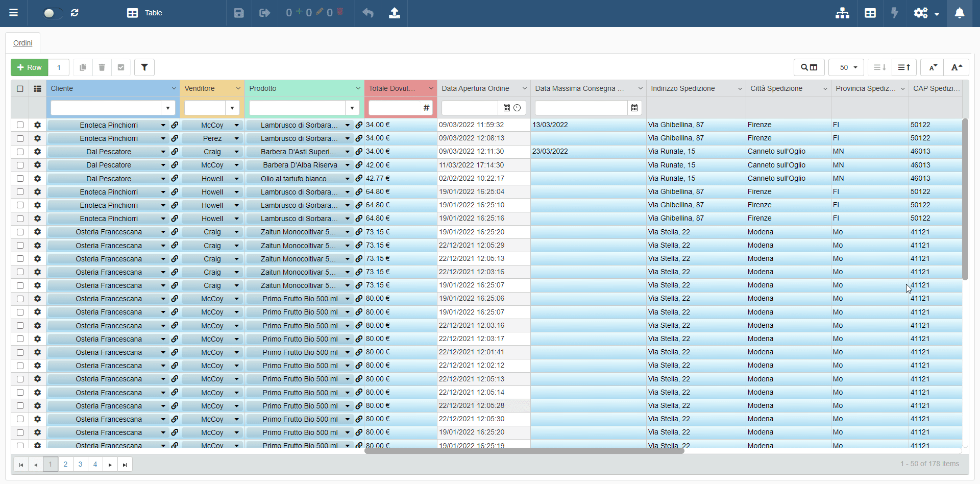This screenshot has height=484, width=980.
Task: Go to page 3 in pagination
Action: (x=80, y=465)
